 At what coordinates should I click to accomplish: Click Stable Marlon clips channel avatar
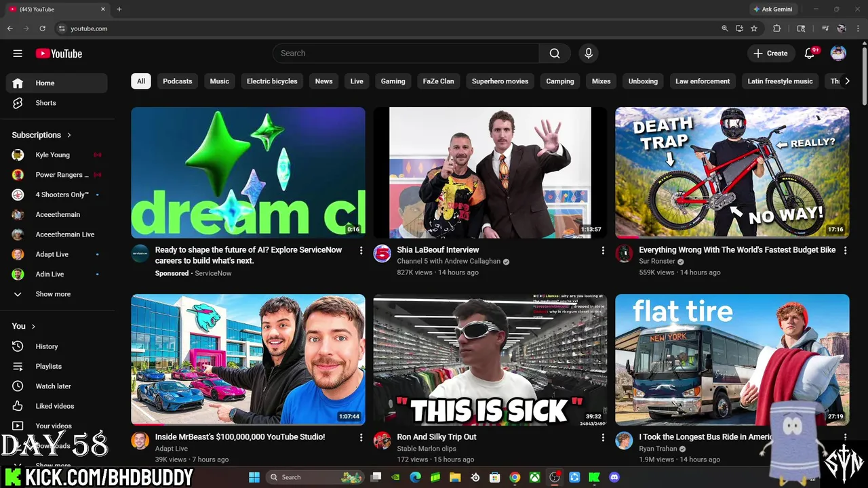click(x=382, y=441)
